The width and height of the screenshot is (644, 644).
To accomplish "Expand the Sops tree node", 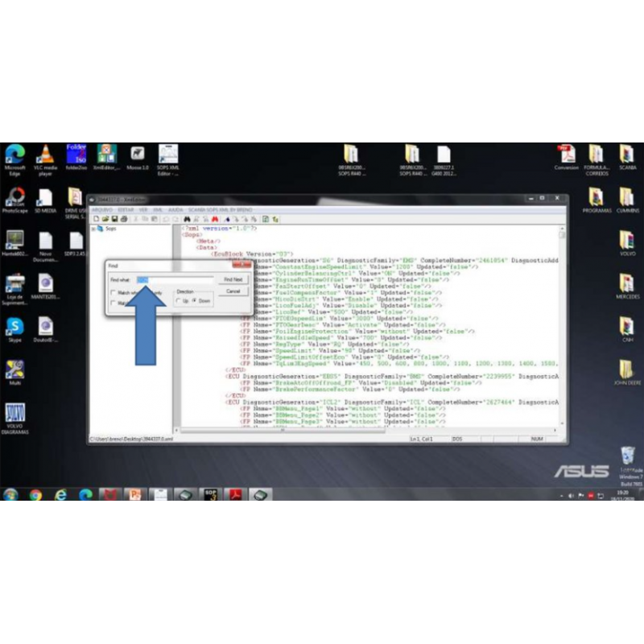I will (x=94, y=229).
